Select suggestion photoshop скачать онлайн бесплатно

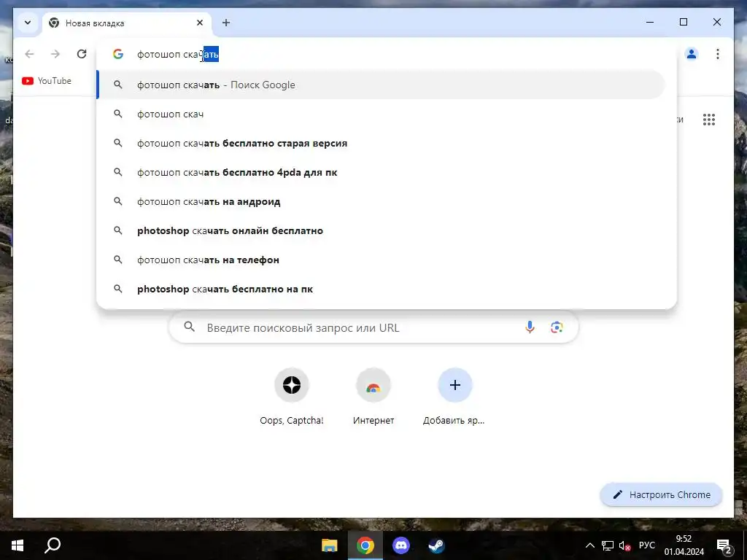coord(381,230)
